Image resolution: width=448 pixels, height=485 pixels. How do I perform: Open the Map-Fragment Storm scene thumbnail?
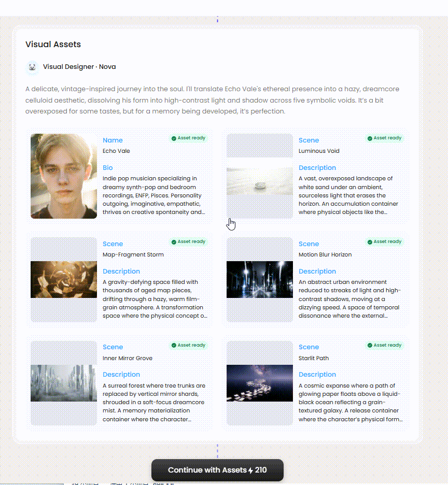click(64, 280)
